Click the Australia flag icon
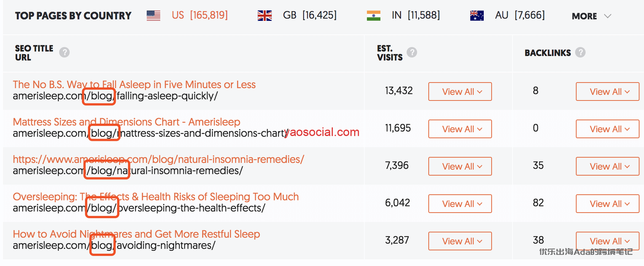644x266 pixels. [x=477, y=16]
